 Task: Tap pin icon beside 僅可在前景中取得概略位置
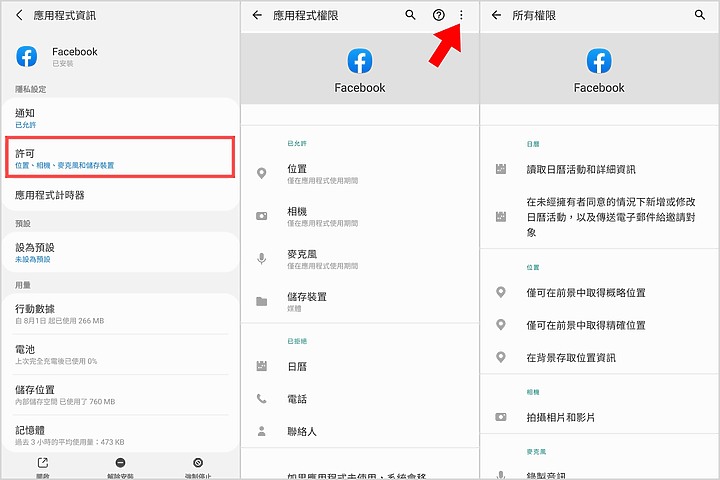click(x=501, y=292)
